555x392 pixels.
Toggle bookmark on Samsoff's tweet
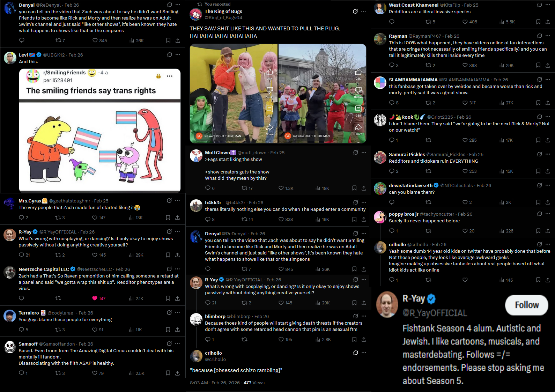tap(168, 373)
